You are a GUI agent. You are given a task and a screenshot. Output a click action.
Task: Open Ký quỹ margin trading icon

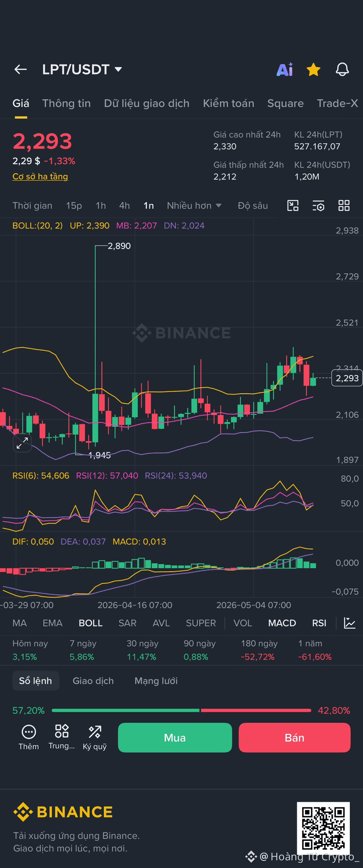tap(95, 737)
